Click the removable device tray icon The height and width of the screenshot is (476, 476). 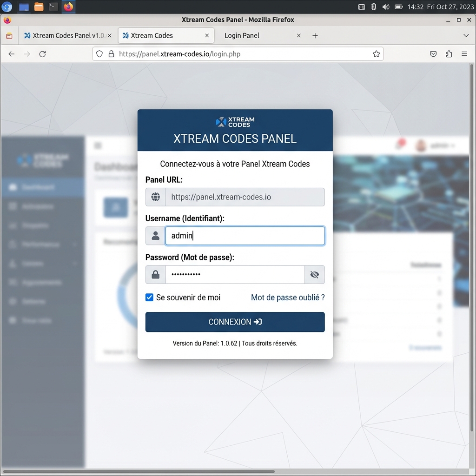374,7
